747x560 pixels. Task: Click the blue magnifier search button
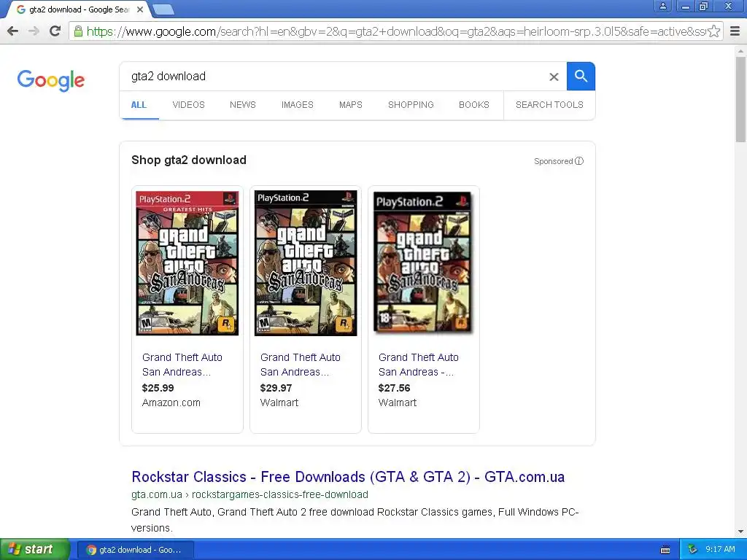pyautogui.click(x=581, y=76)
